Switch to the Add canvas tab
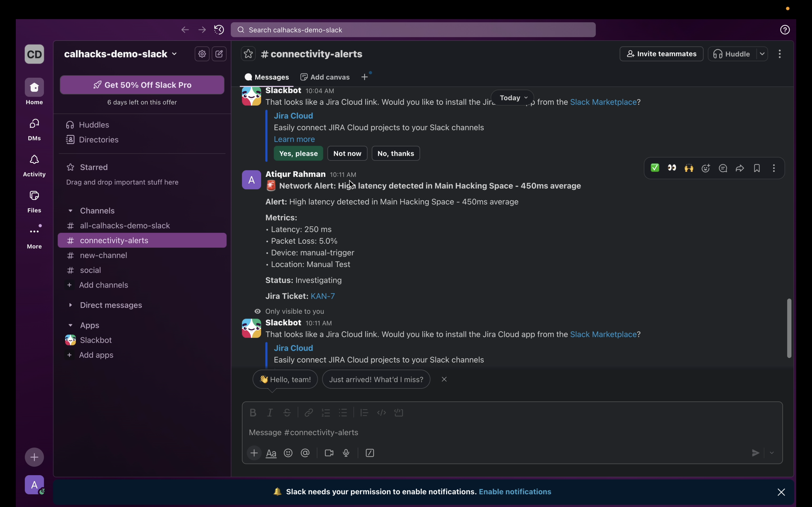Viewport: 812px width, 507px height. point(325,77)
